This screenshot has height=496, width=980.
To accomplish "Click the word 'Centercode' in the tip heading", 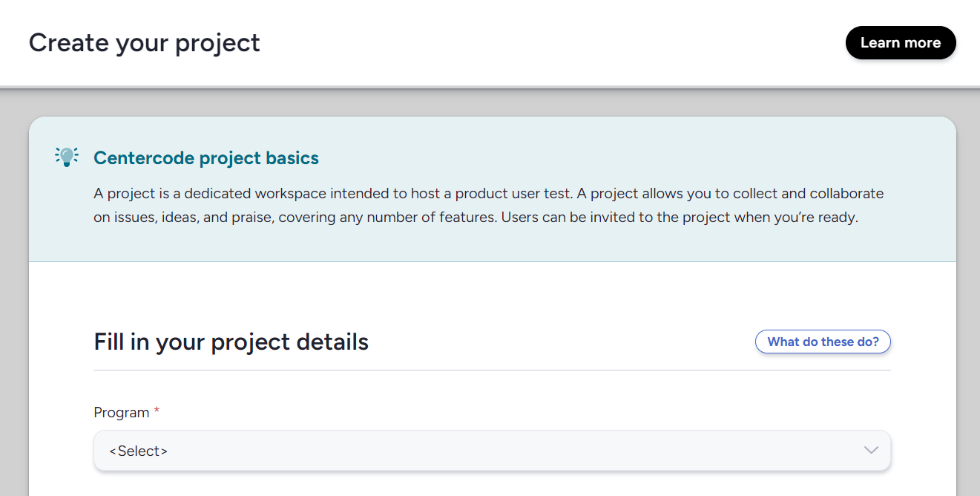I will [135, 158].
